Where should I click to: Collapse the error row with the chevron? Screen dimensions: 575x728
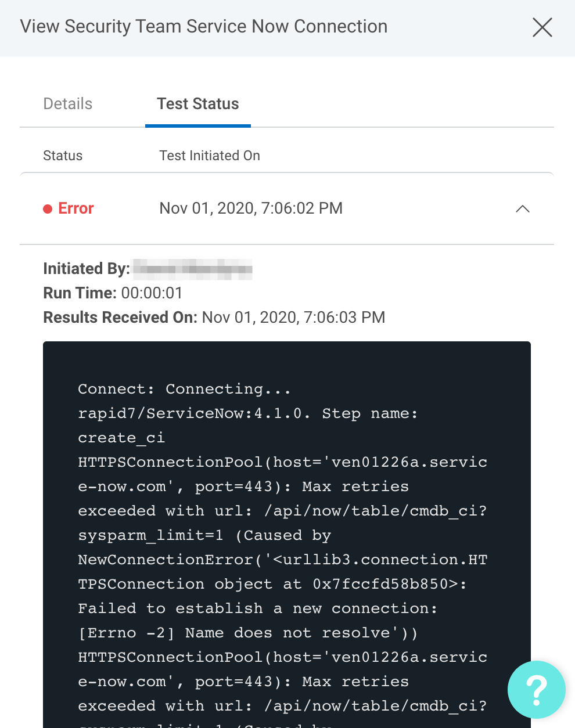click(523, 209)
